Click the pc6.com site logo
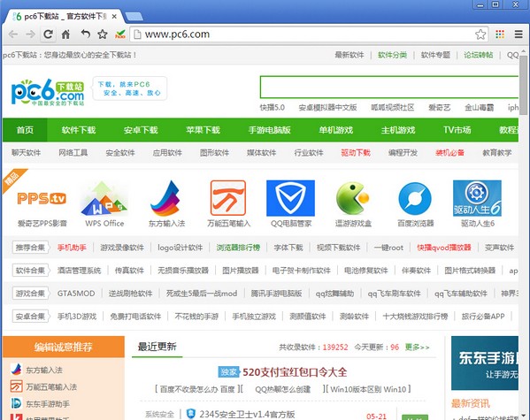The height and width of the screenshot is (420, 530). tap(48, 92)
